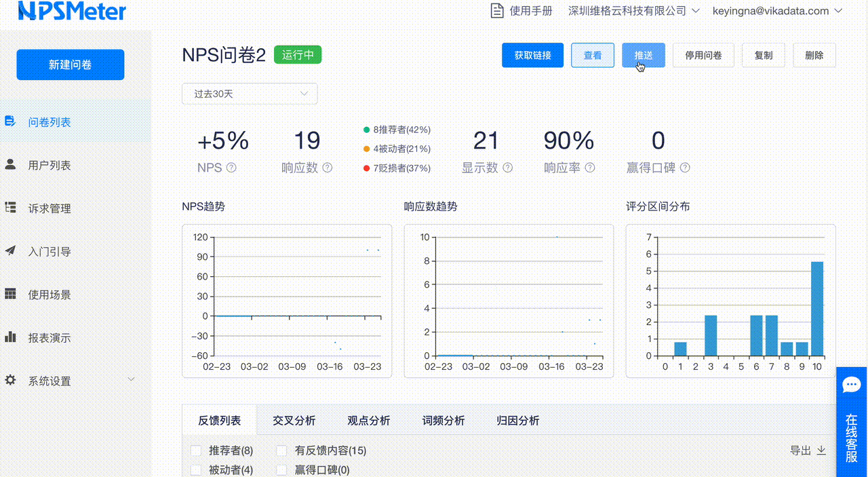The image size is (868, 477).
Task: Switch to the 交叉分析 tab
Action: (x=294, y=421)
